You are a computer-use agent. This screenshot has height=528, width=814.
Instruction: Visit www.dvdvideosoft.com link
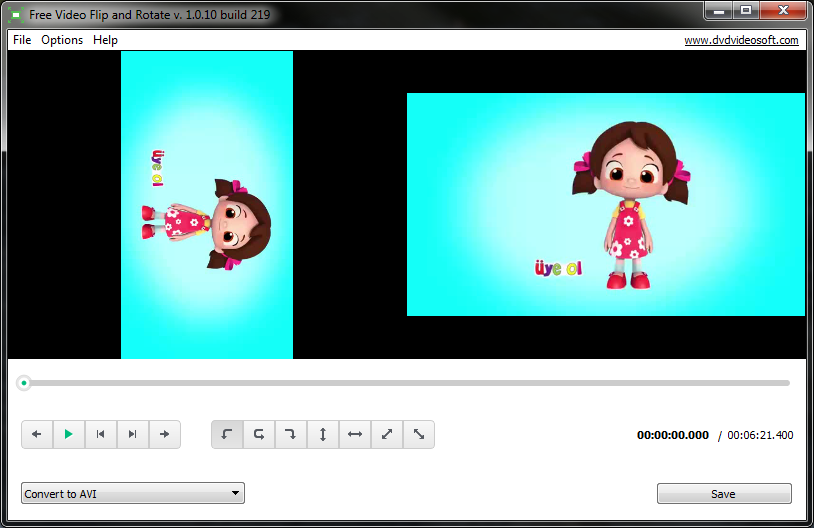point(741,40)
